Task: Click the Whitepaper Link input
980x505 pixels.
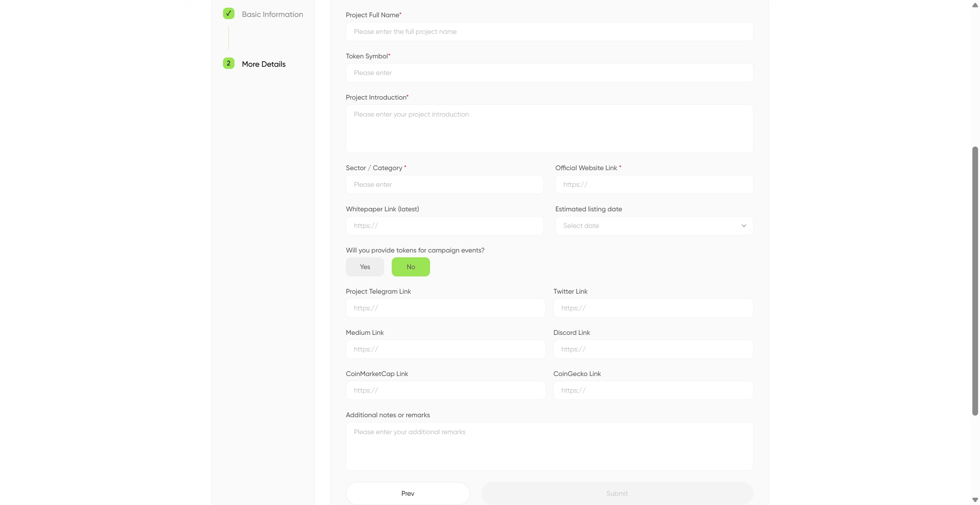Action: pyautogui.click(x=445, y=226)
